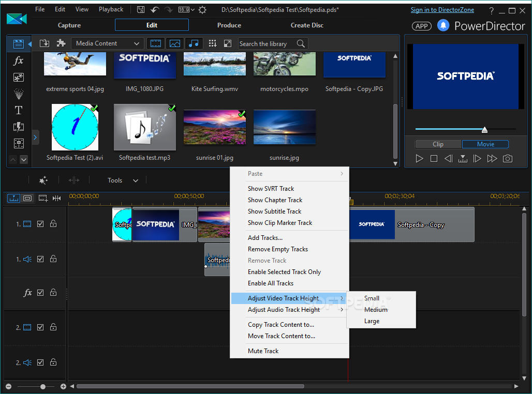Click the Import media icon
The height and width of the screenshot is (394, 532).
[x=45, y=43]
